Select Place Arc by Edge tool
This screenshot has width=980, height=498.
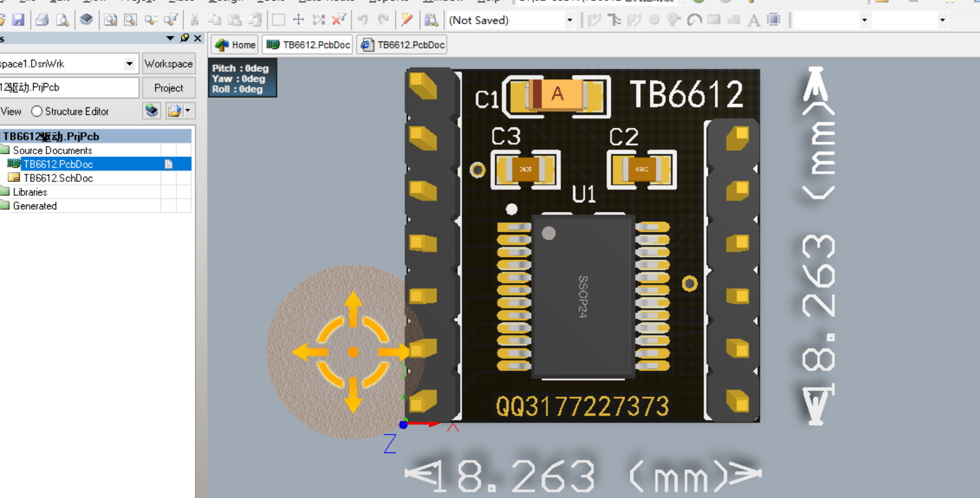tap(694, 20)
